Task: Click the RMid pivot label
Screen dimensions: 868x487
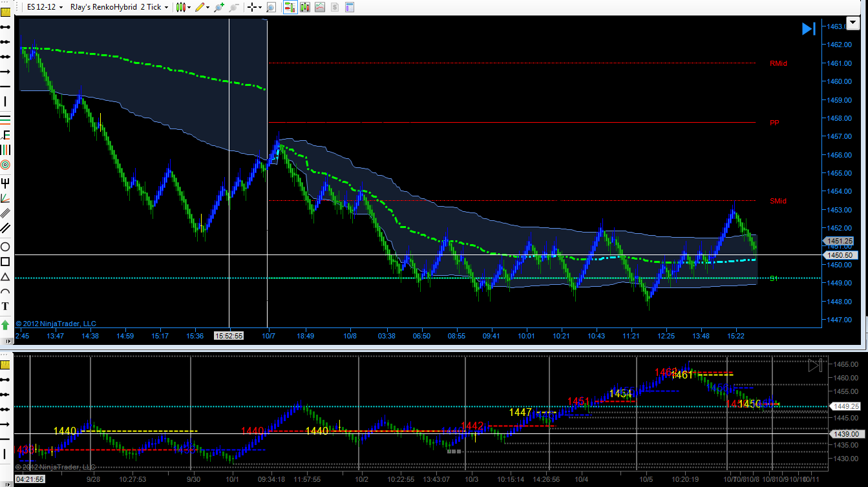Action: coord(778,63)
